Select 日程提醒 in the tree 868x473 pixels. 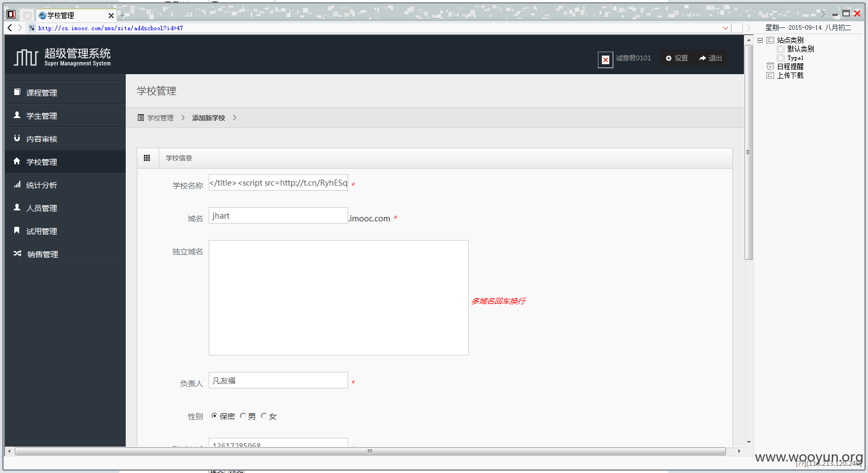click(790, 66)
